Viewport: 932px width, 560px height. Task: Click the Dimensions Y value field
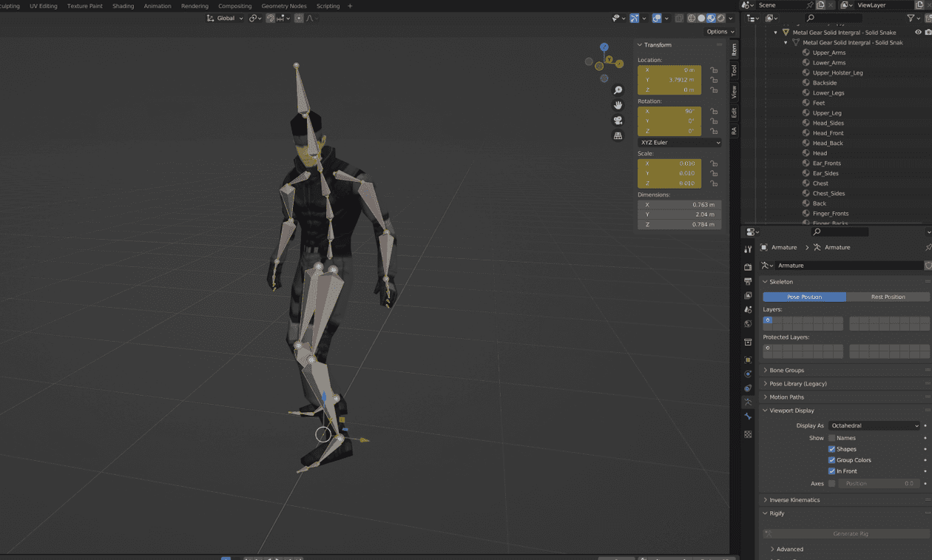[679, 215]
